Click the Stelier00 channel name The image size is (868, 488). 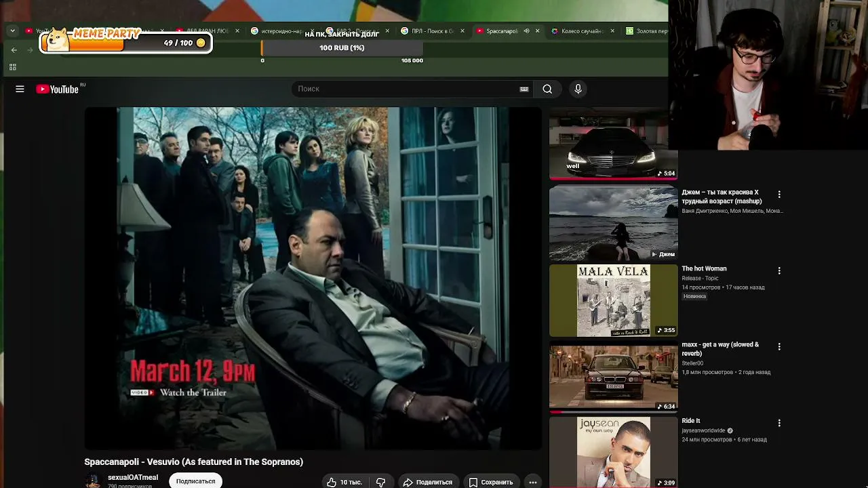point(692,364)
